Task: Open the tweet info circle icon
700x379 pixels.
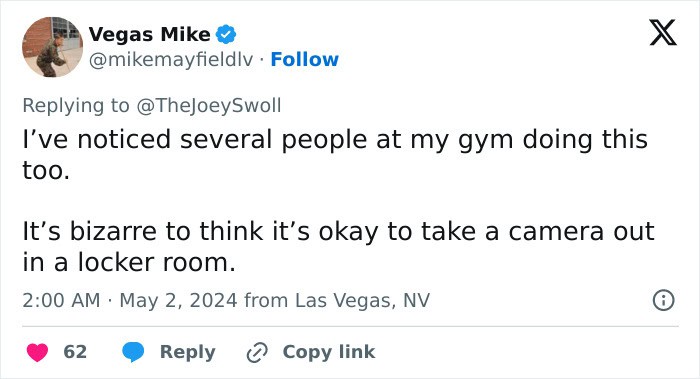Action: (x=663, y=300)
